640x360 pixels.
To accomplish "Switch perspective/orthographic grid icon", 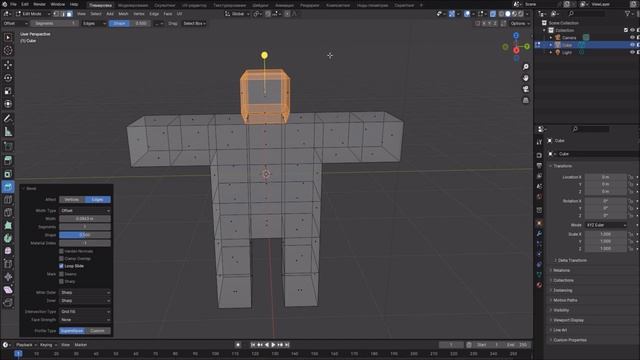I will [526, 100].
